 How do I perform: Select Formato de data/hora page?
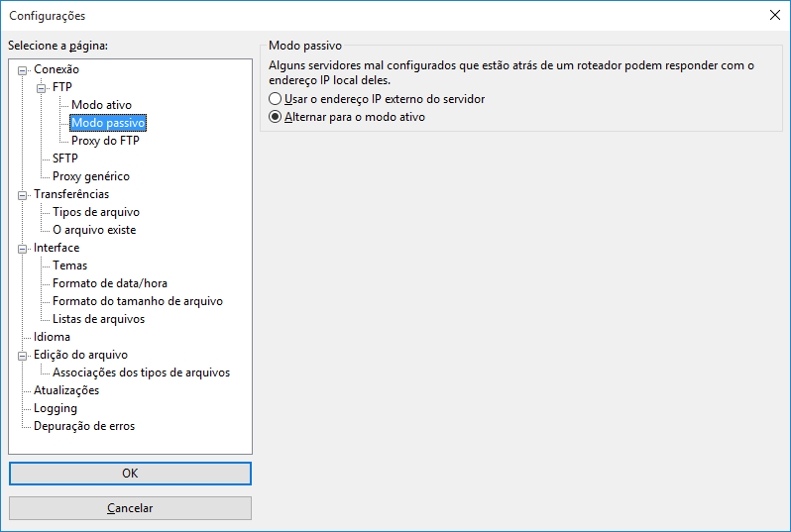point(109,283)
